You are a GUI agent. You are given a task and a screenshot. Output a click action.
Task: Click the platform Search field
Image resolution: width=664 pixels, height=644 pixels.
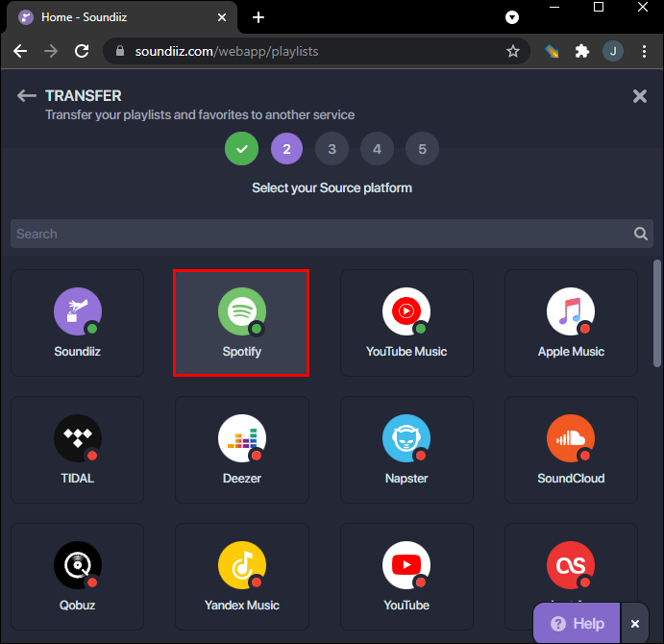[322, 234]
